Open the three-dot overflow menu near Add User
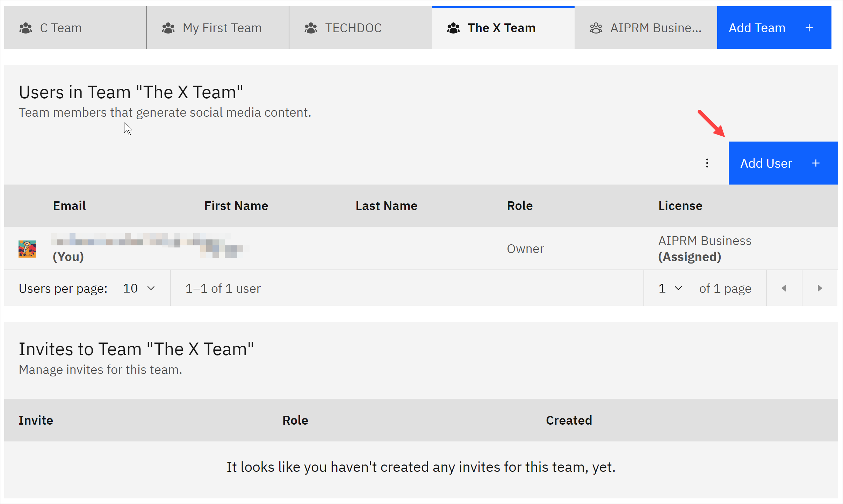 (707, 163)
